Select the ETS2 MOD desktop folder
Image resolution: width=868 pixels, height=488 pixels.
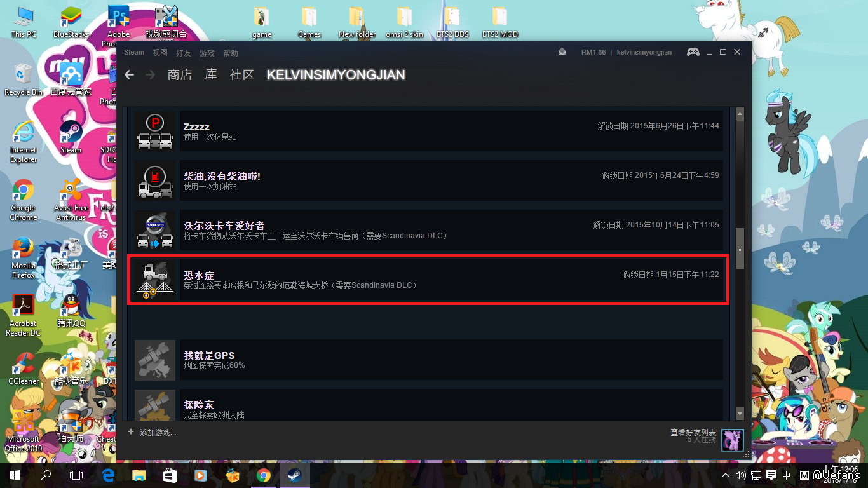(x=500, y=22)
